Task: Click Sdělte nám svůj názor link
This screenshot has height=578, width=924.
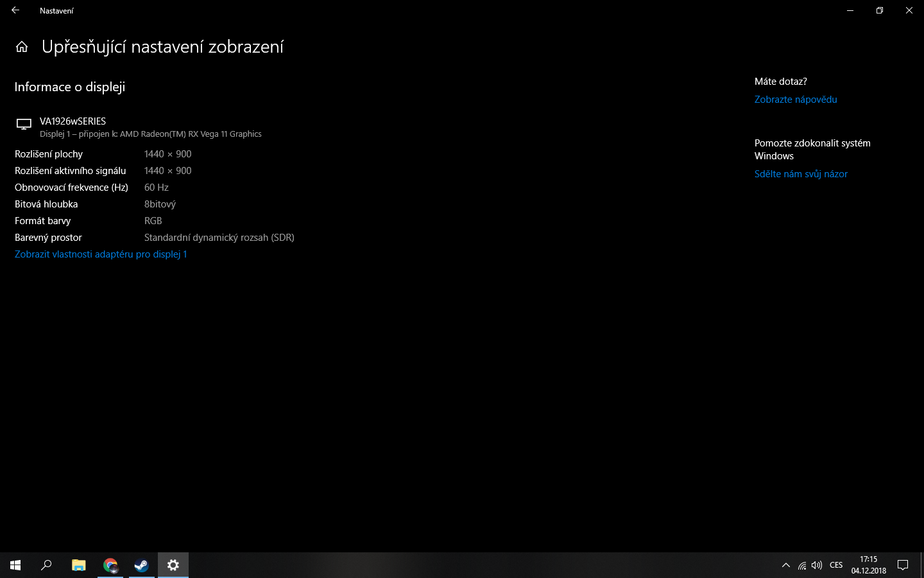Action: tap(801, 174)
